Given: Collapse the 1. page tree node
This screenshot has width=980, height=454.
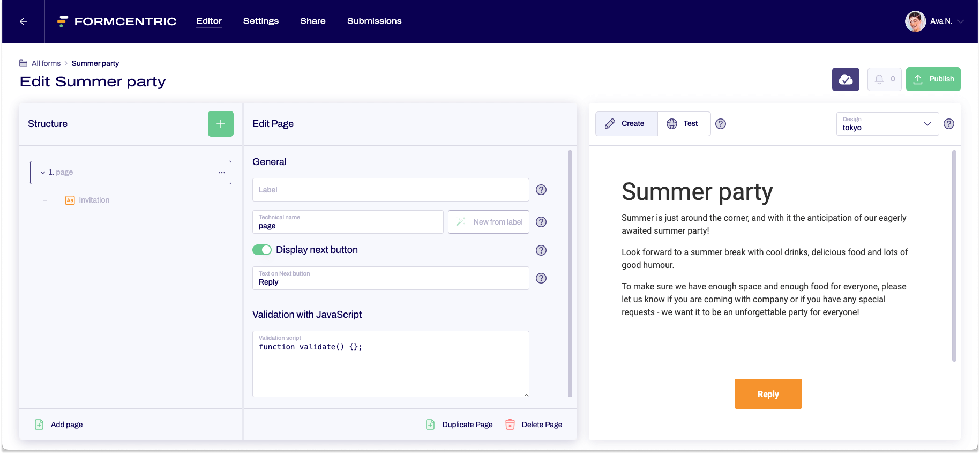Looking at the screenshot, I should click(x=43, y=173).
